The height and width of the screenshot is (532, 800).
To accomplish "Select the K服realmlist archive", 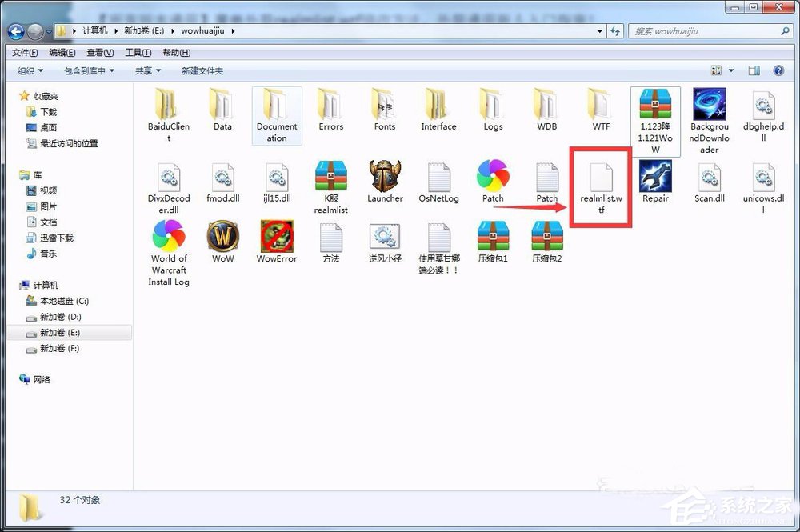I will 330,176.
